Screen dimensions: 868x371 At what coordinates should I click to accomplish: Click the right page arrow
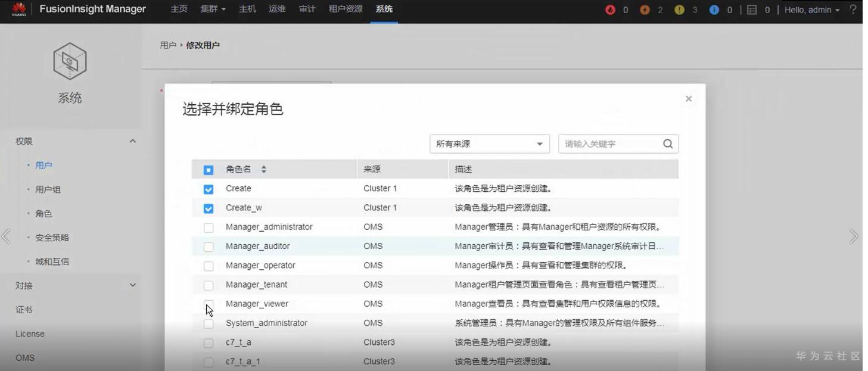point(853,236)
